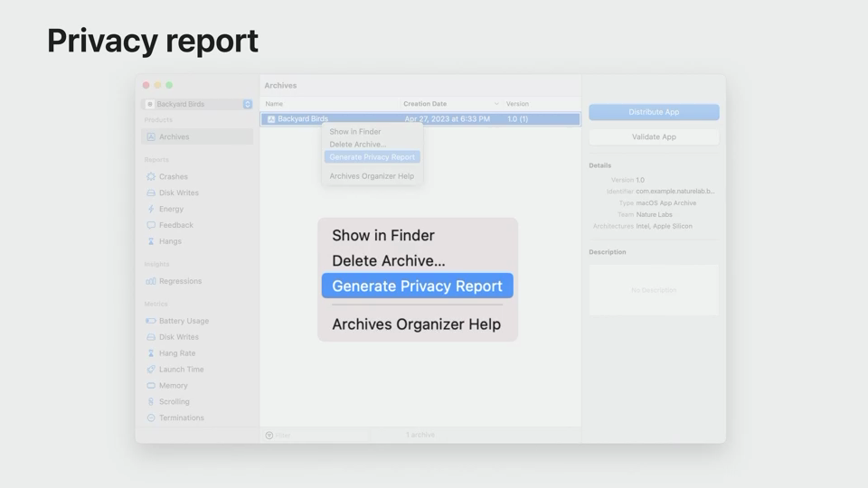Click the Memory icon in Metrics
The height and width of the screenshot is (488, 868).
point(151,385)
